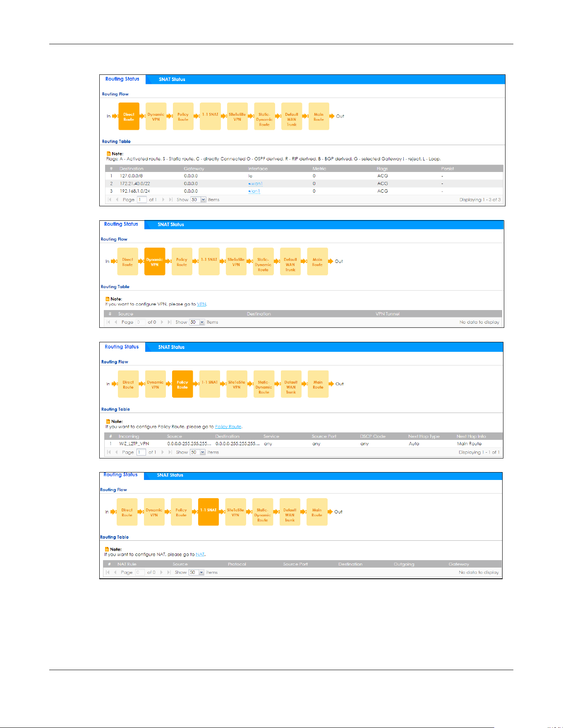The height and width of the screenshot is (728, 563).
Task: Click next-page arrow under the NAT Rule table
Action: pos(161,573)
